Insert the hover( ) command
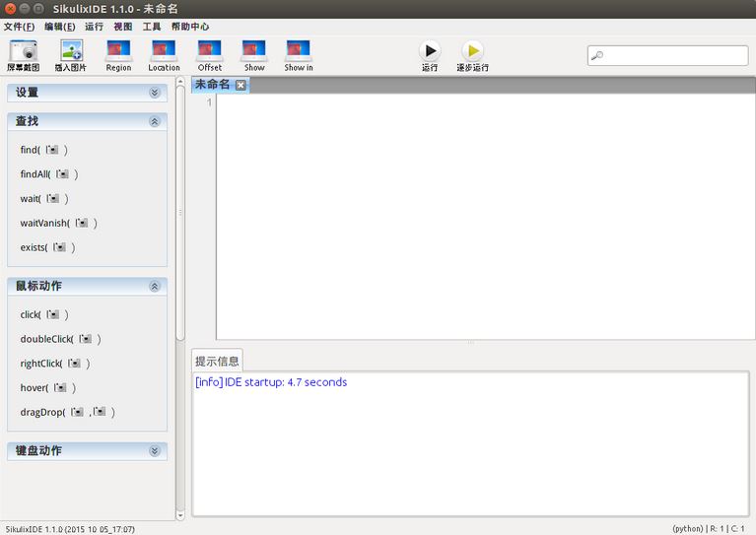The image size is (756, 535). 47,388
